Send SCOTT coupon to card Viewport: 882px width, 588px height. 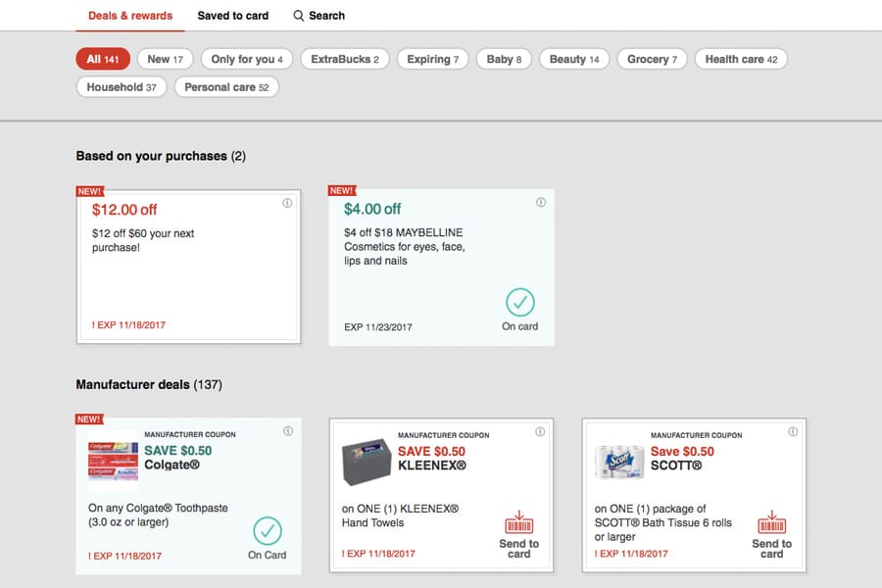click(x=772, y=534)
